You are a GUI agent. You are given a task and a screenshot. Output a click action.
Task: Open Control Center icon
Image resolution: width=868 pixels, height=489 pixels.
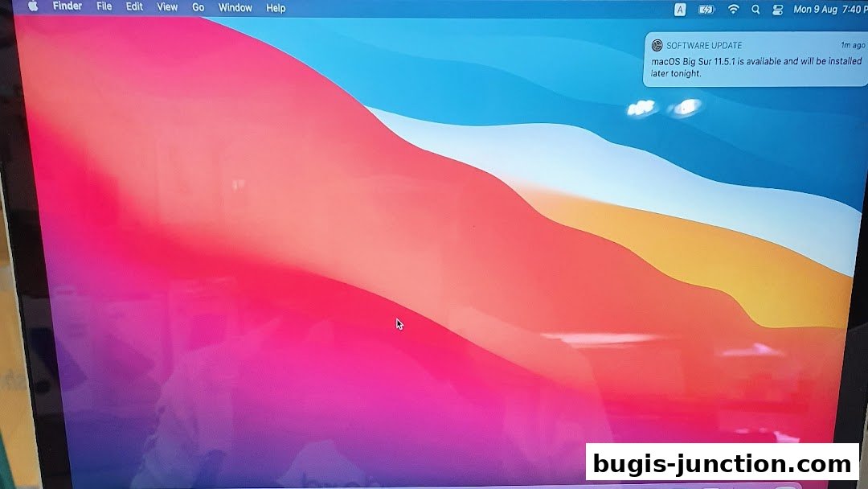click(778, 10)
